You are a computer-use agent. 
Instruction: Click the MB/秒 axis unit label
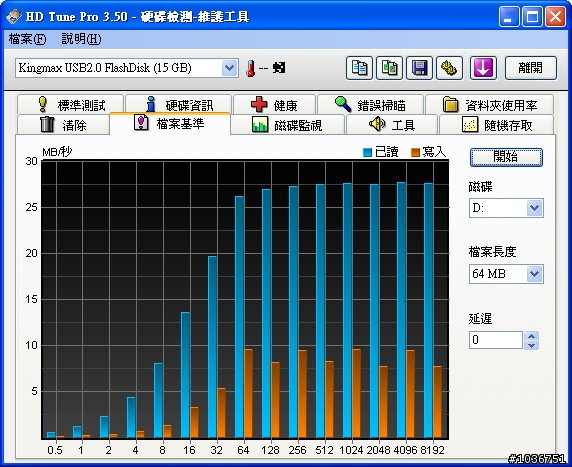coord(57,151)
